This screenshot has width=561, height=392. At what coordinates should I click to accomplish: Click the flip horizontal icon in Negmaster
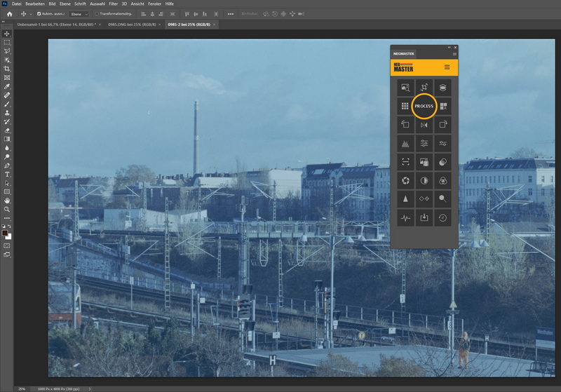[424, 125]
